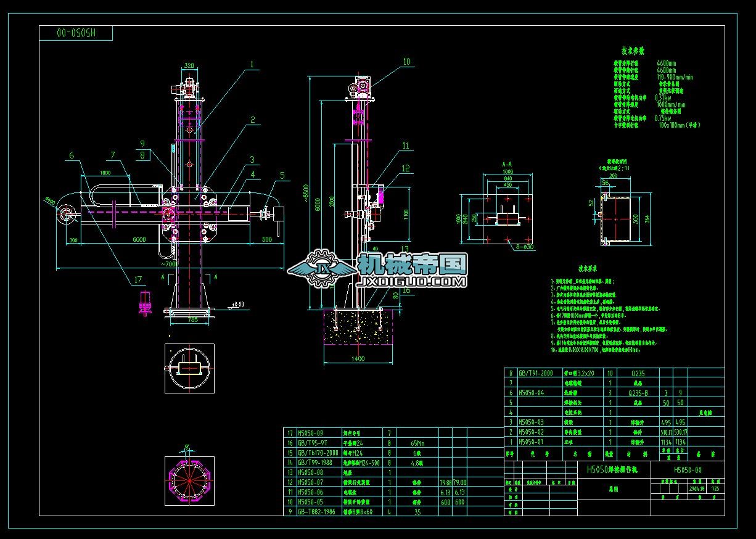Select the 100x100mm parameter value
Image resolution: width=756 pixels, height=539 pixels.
[672, 125]
